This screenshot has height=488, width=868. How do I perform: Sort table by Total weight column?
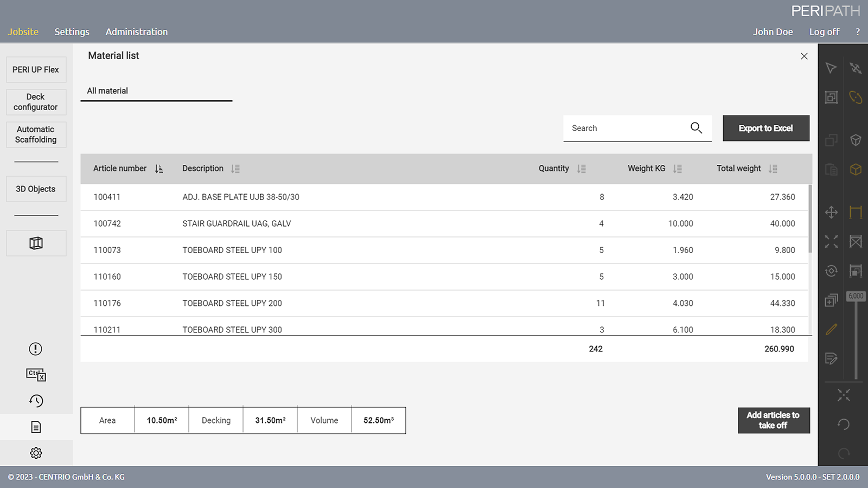coord(773,169)
